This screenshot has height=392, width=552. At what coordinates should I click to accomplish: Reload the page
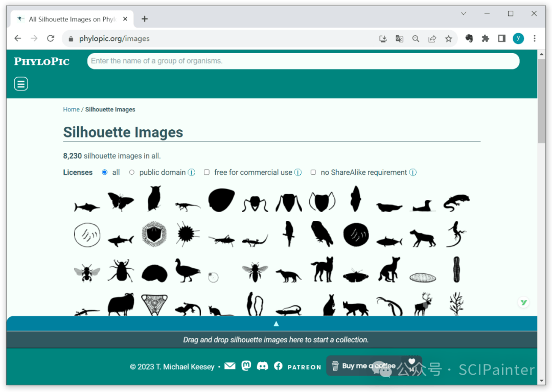click(51, 39)
